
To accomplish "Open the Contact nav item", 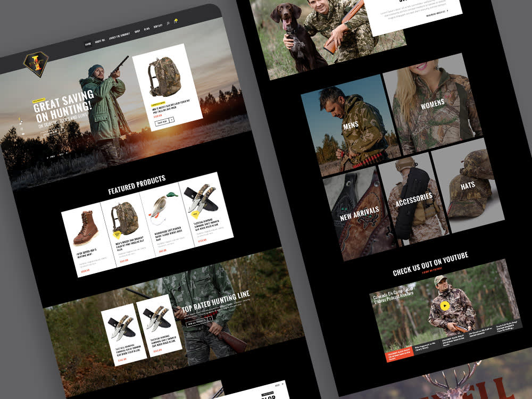I will [x=158, y=26].
